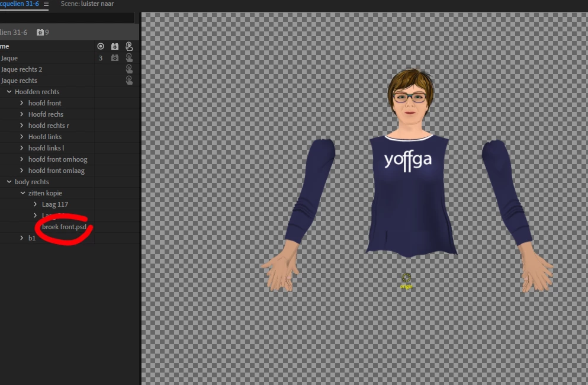Click the draggable hand column header icon
588x385 pixels.
129,46
